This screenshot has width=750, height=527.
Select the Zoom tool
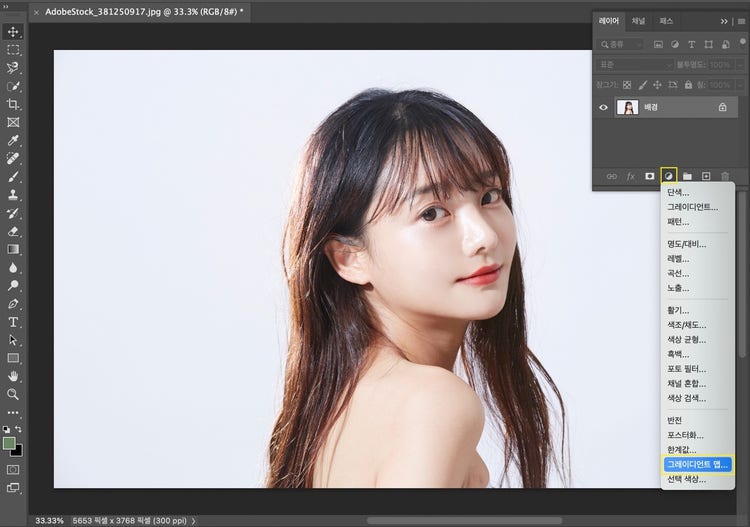click(13, 395)
